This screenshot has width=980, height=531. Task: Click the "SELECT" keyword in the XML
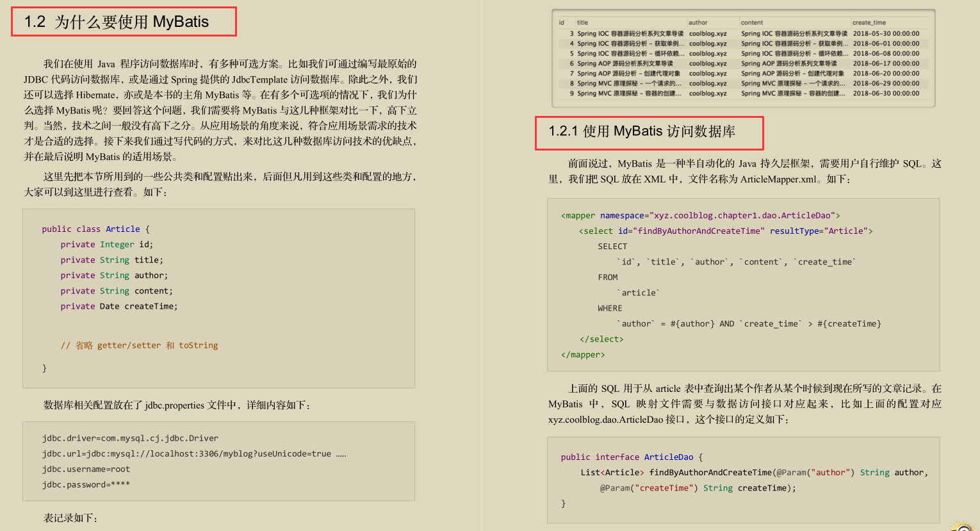pos(612,246)
